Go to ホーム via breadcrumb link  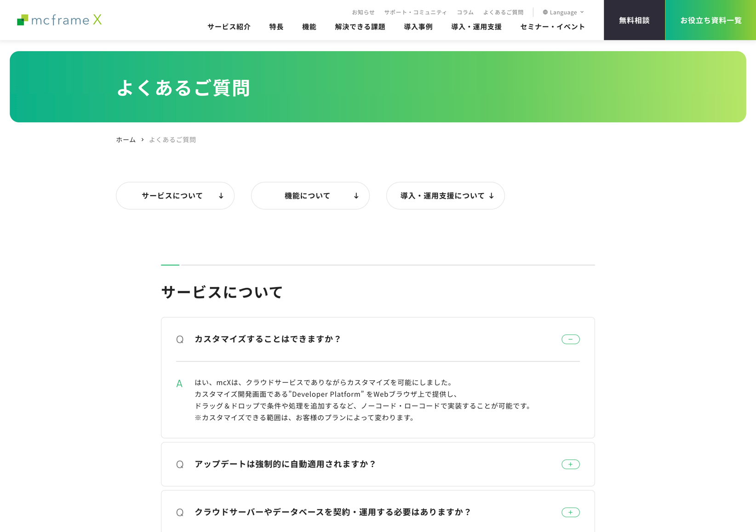pos(126,140)
